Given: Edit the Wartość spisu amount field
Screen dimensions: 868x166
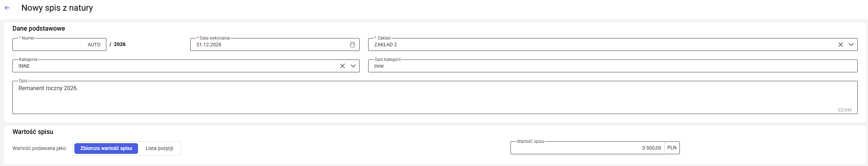Looking at the screenshot, I should (x=587, y=148).
